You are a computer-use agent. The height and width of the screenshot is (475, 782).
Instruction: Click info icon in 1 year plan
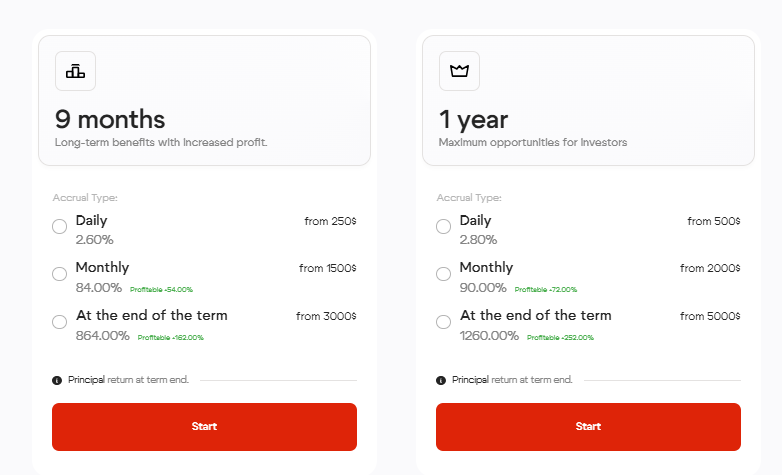point(441,380)
